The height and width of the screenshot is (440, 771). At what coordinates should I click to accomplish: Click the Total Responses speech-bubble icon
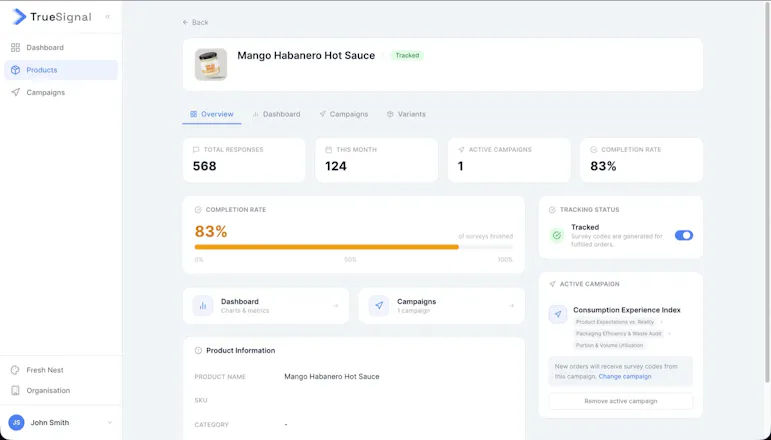196,149
